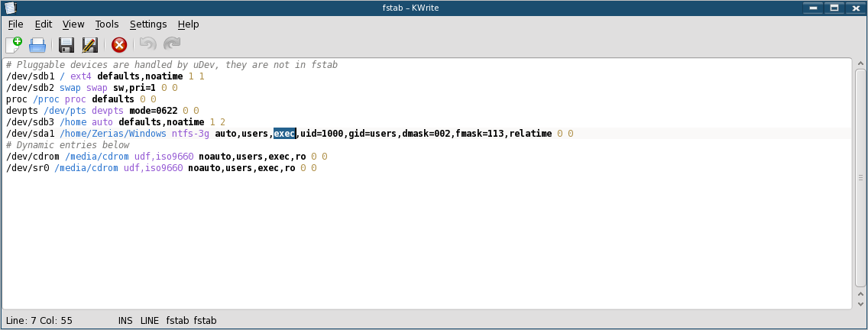This screenshot has height=330, width=868.
Task: Click the scrollbar bottom down arrow
Action: (x=860, y=304)
